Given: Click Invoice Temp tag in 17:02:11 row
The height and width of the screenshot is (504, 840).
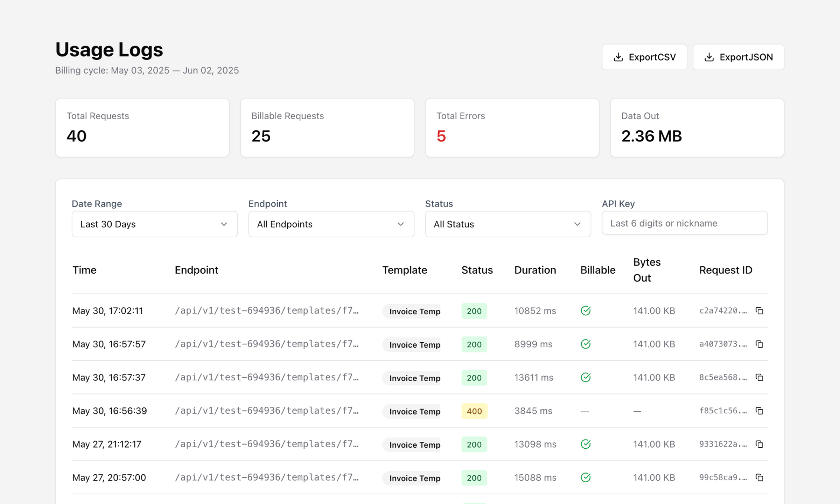Looking at the screenshot, I should tap(412, 311).
